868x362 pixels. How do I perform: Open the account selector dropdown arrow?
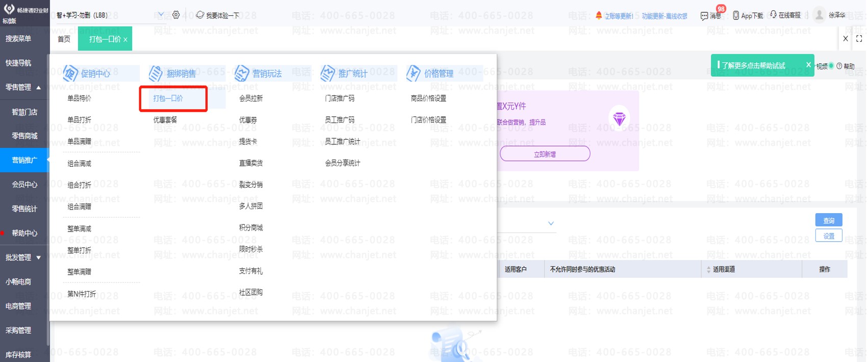(161, 15)
